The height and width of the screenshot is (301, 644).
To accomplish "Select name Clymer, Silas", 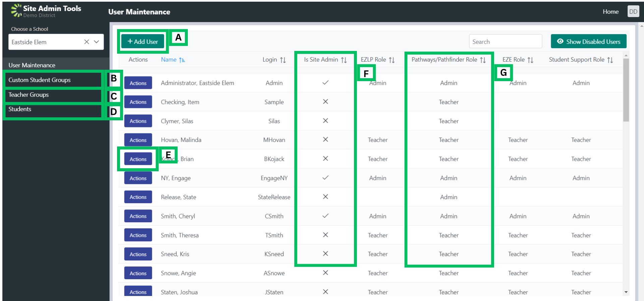I will click(x=177, y=121).
